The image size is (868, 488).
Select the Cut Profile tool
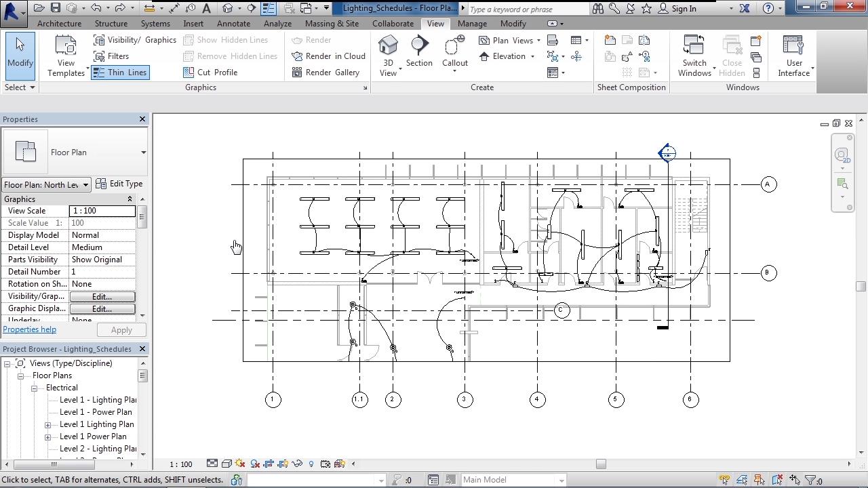(x=210, y=73)
